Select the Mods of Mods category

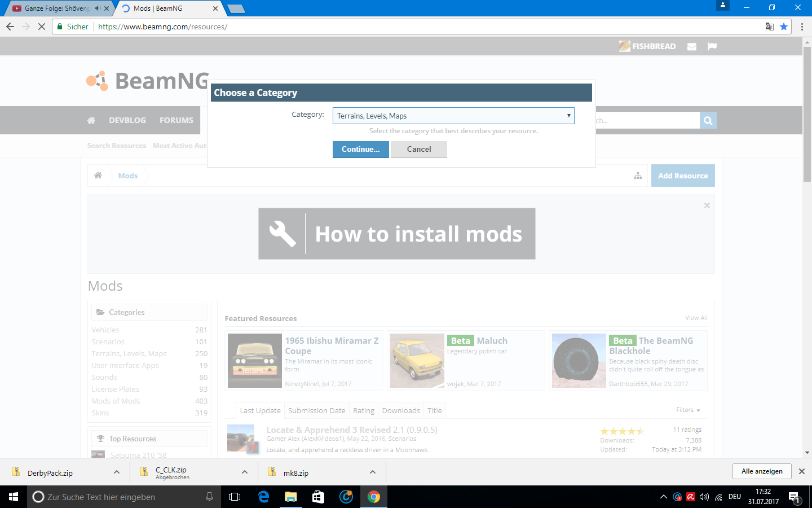tap(116, 401)
